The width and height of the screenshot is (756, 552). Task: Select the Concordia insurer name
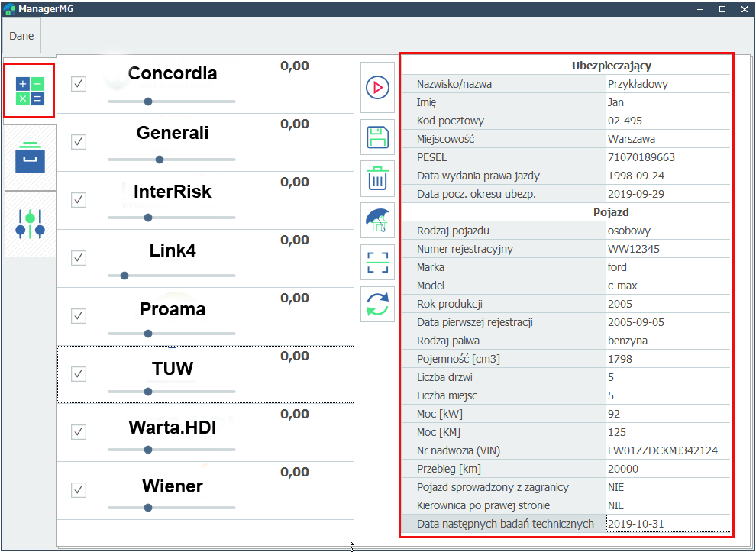(x=173, y=73)
